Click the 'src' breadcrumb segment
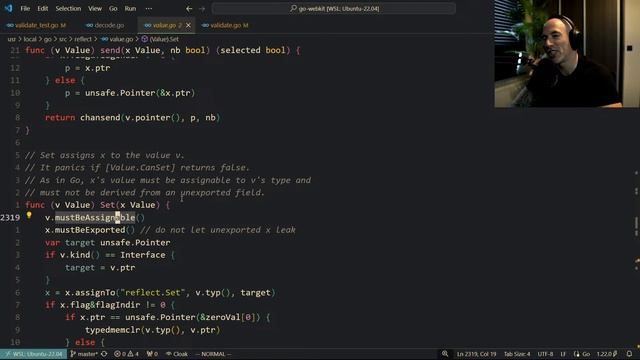The width and height of the screenshot is (640, 360). click(63, 39)
